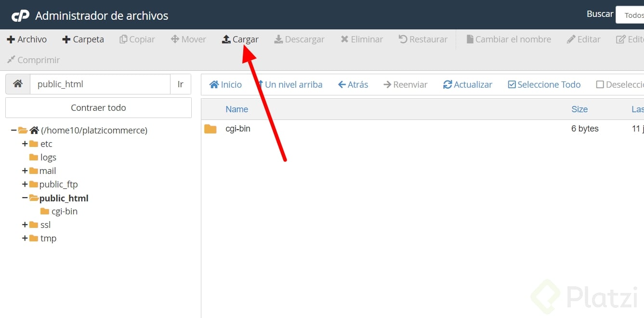Screen dimensions: 644x318
Task: Click the Contraer todo button
Action: point(98,108)
